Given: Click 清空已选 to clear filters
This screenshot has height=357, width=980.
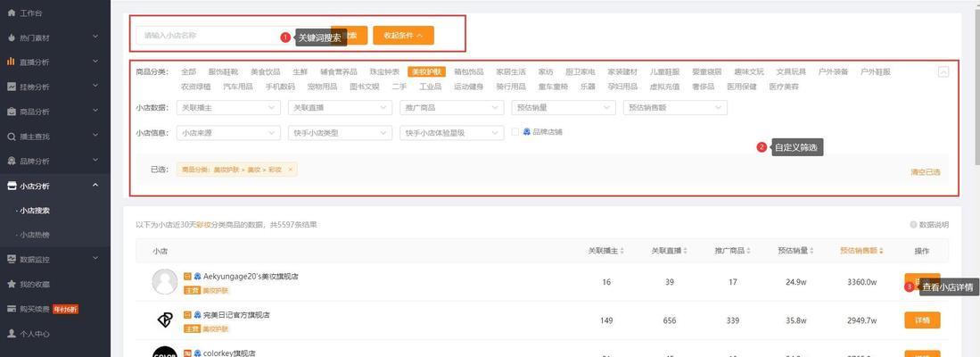Looking at the screenshot, I should pos(925,172).
